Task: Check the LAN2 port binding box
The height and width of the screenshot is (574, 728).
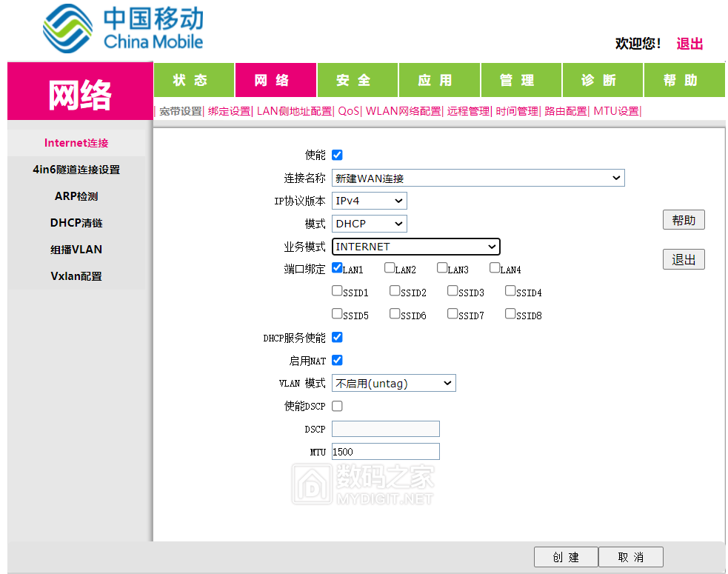Action: [x=390, y=268]
